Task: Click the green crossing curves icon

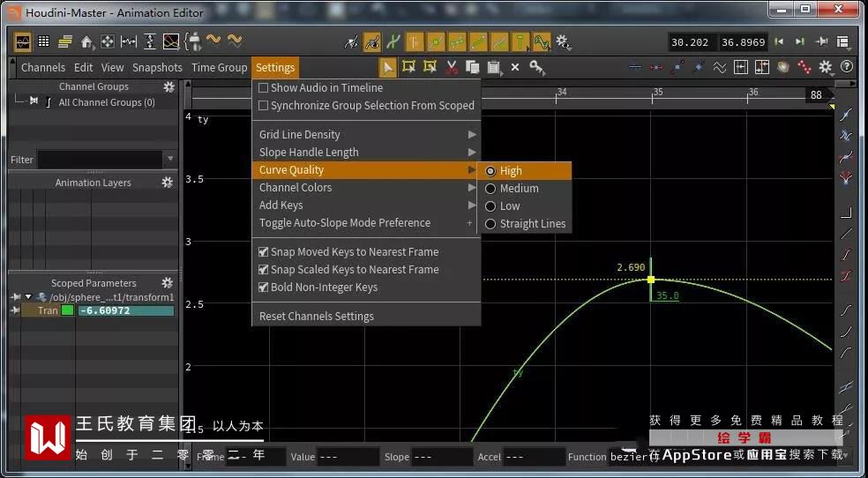Action: pos(393,41)
